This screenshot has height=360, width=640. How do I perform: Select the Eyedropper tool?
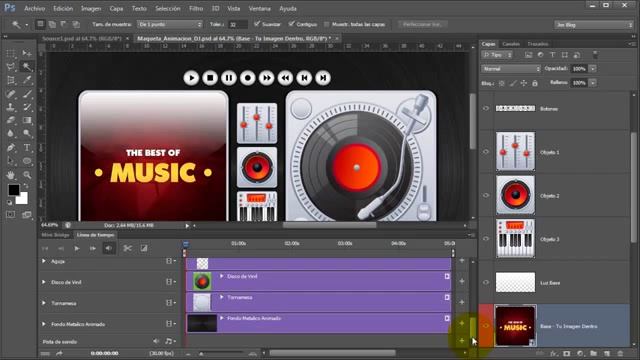pos(27,80)
